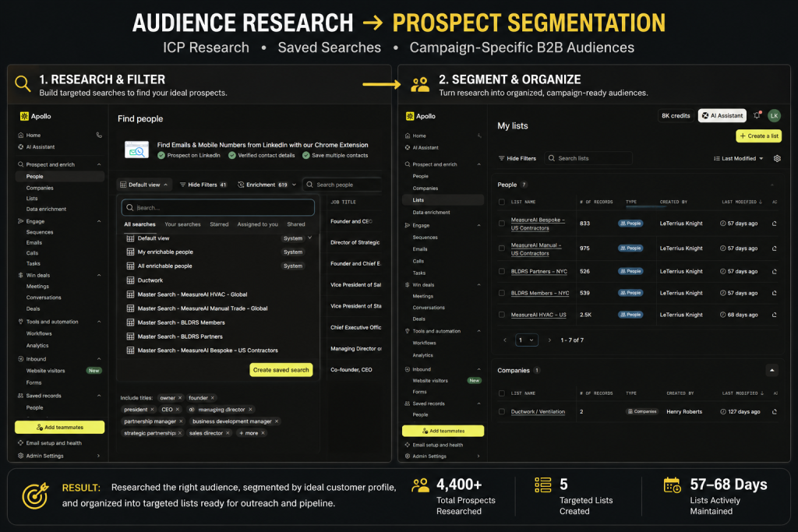798x532 pixels.
Task: Remove the 'founder' title chip
Action: click(x=212, y=398)
